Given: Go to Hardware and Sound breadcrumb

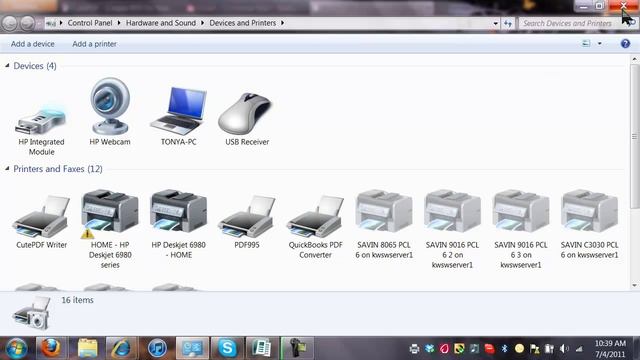Looking at the screenshot, I should pos(161,23).
